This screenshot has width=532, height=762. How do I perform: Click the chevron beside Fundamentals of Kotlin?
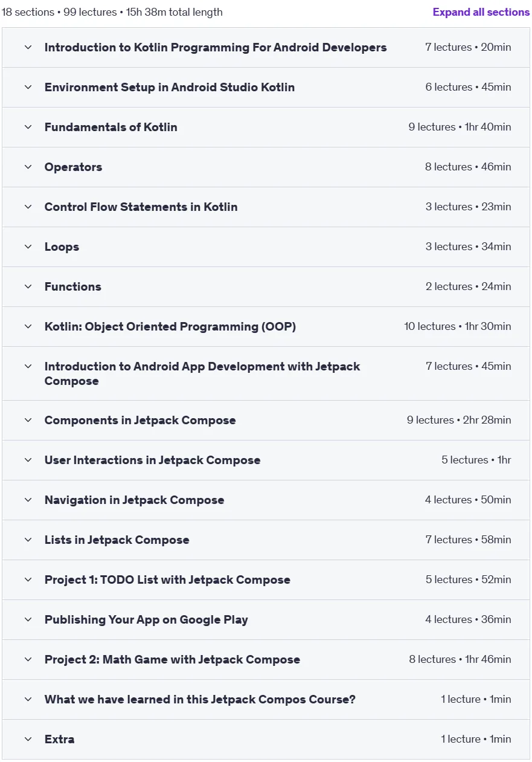(x=28, y=127)
